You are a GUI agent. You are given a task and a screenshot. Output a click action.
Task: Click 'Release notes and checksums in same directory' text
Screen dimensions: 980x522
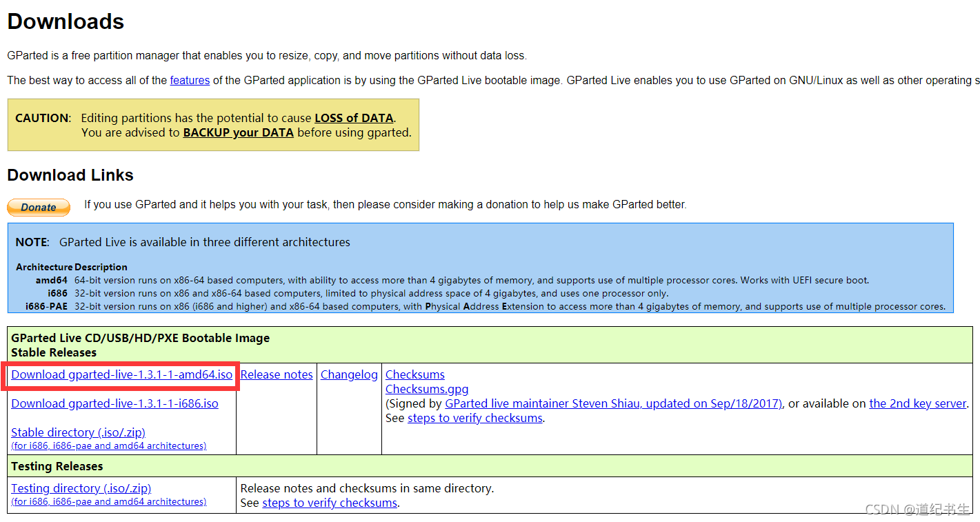367,488
